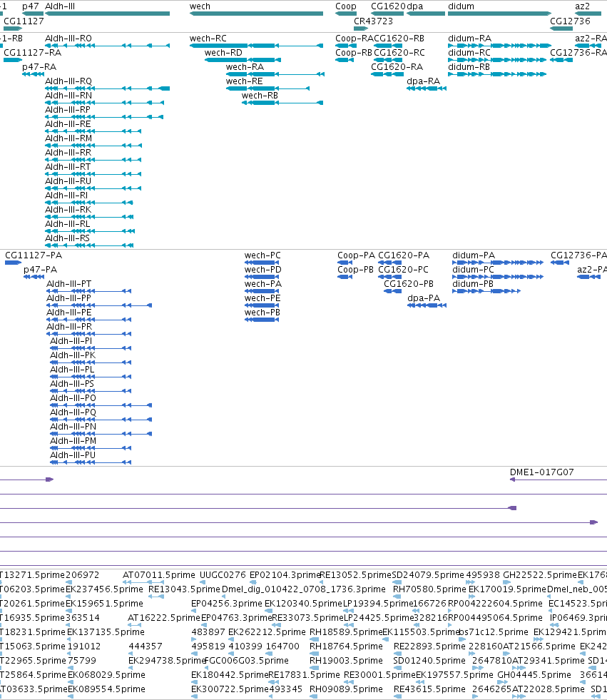The height and width of the screenshot is (700, 607).
Task: Select the Coop-PA protein feature
Action: tap(345, 263)
